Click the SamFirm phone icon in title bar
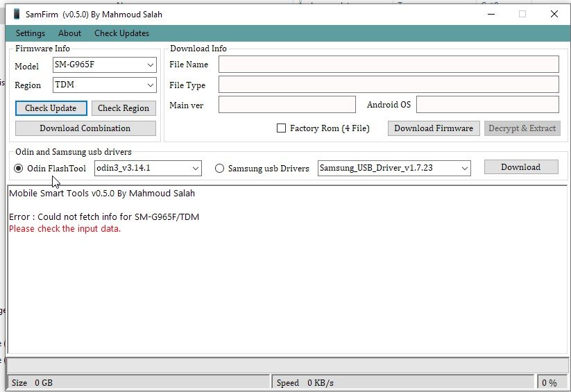Image resolution: width=571 pixels, height=392 pixels. (x=17, y=14)
